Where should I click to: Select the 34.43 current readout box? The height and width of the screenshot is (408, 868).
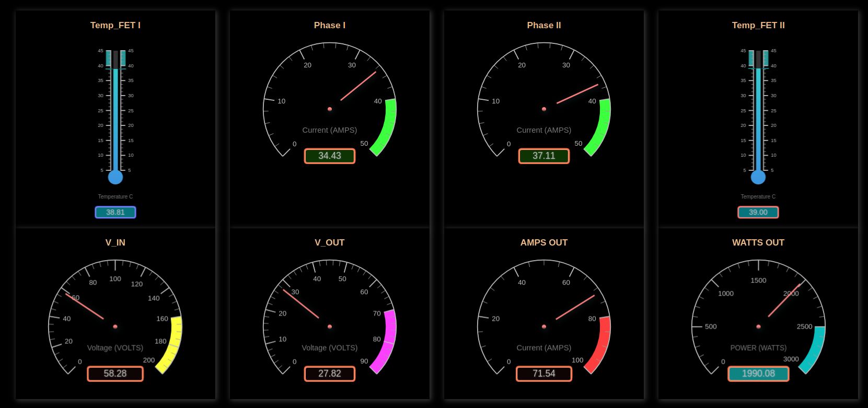330,156
